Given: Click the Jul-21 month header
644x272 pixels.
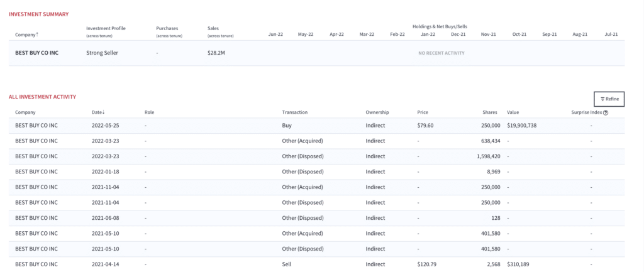Looking at the screenshot, I should 611,35.
